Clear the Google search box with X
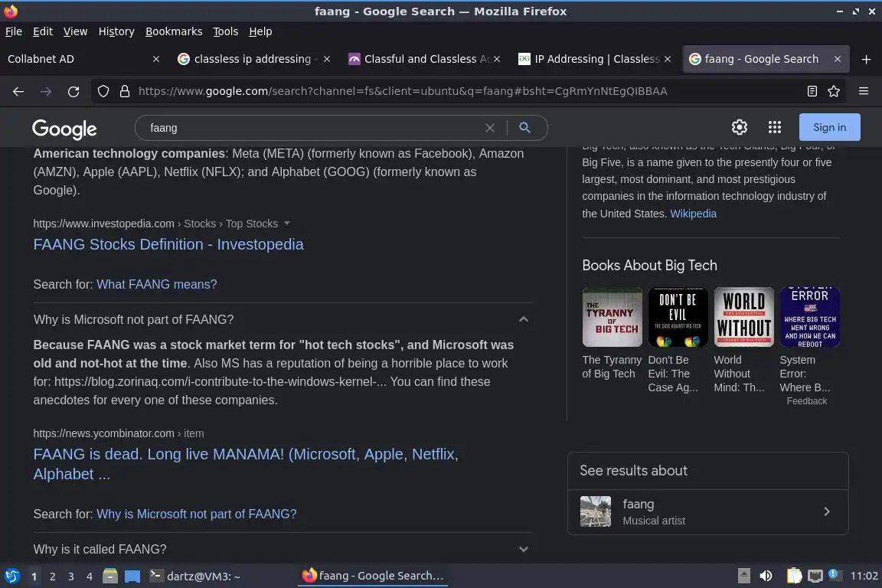The height and width of the screenshot is (588, 882). (490, 128)
